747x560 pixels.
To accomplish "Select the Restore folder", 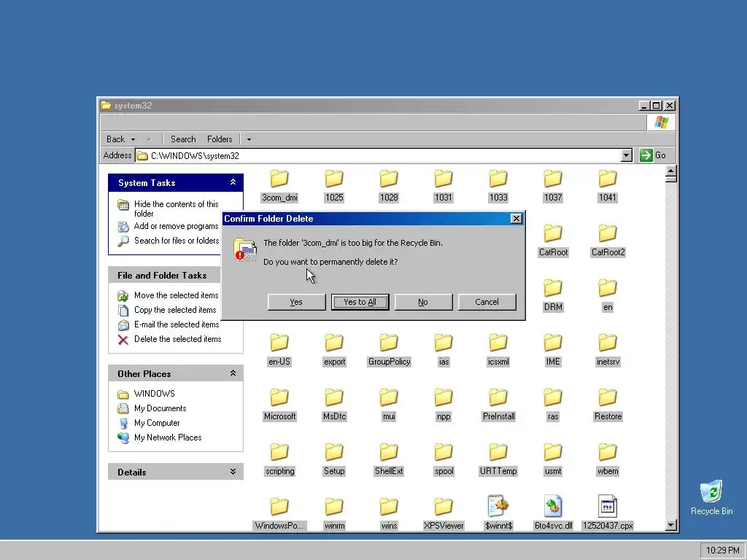I will click(608, 405).
